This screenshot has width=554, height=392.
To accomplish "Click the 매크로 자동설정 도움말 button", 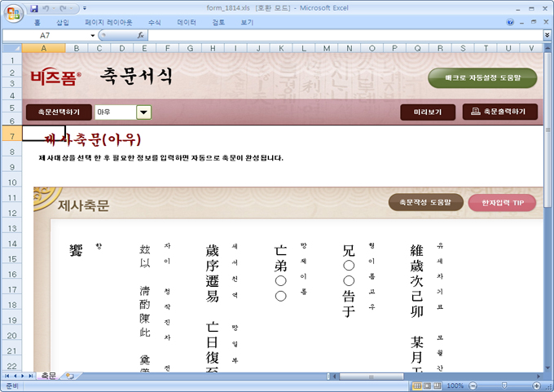I will (x=482, y=77).
